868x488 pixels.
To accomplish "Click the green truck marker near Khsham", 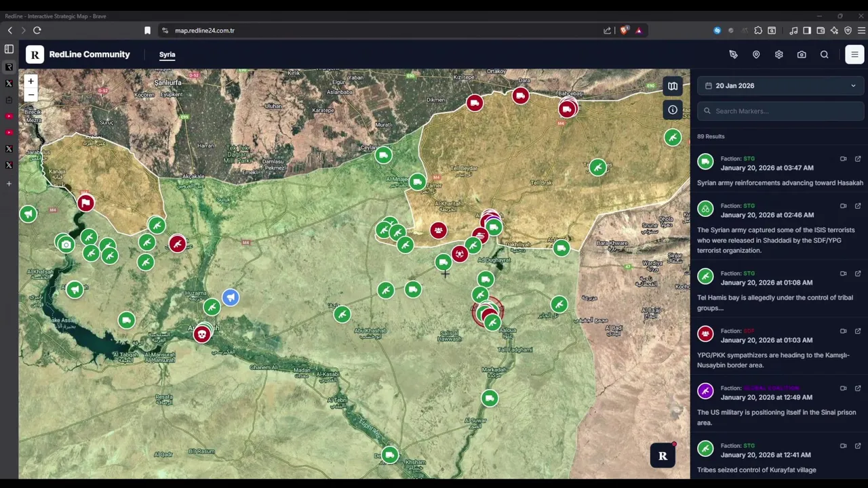I will (x=389, y=455).
